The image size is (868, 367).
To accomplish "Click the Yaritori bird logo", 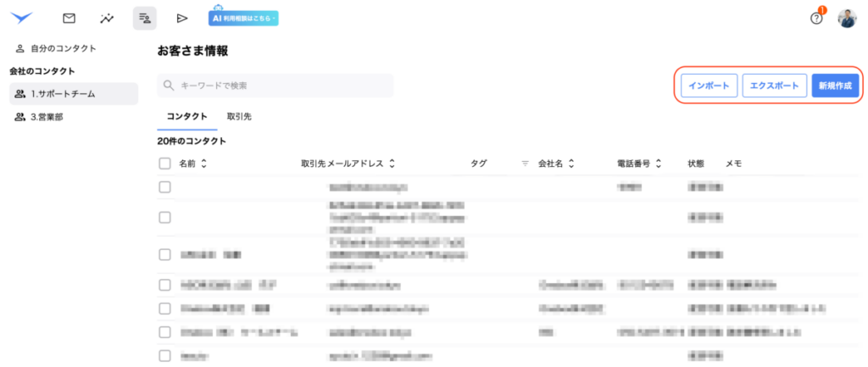I will [21, 18].
